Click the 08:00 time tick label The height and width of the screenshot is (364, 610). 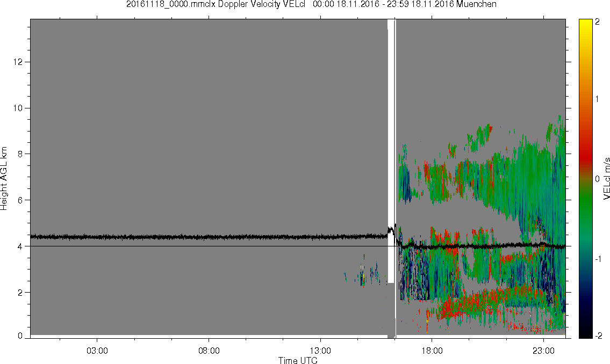tap(209, 351)
